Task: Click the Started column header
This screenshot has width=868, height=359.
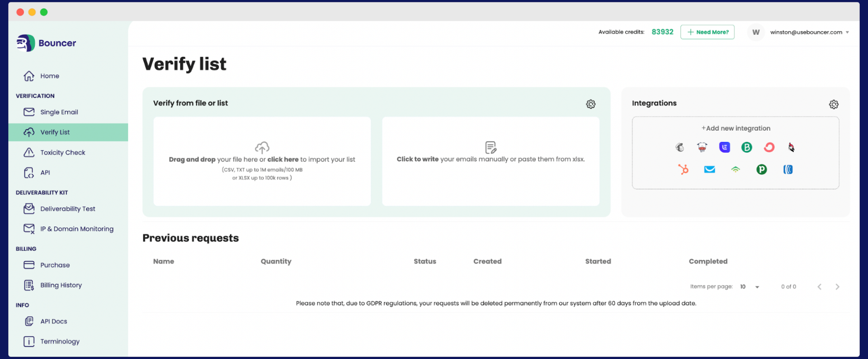Action: [x=598, y=261]
